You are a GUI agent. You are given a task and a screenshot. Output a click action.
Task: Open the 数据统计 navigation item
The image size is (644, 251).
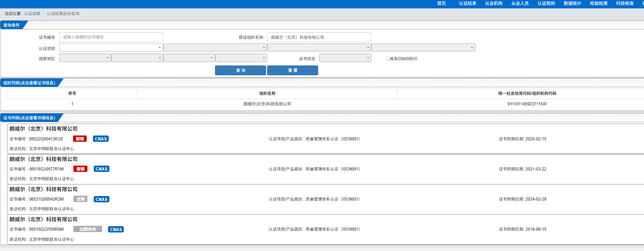(572, 4)
